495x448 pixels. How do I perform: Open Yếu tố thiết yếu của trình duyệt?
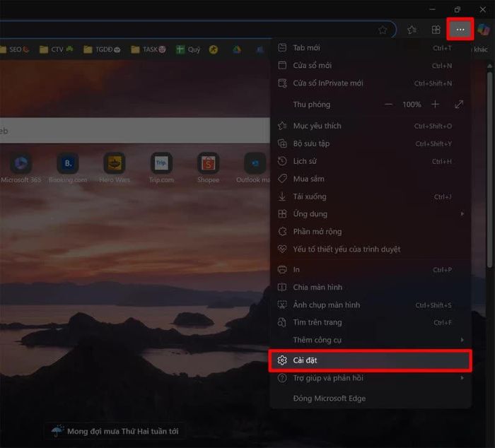(x=371, y=249)
